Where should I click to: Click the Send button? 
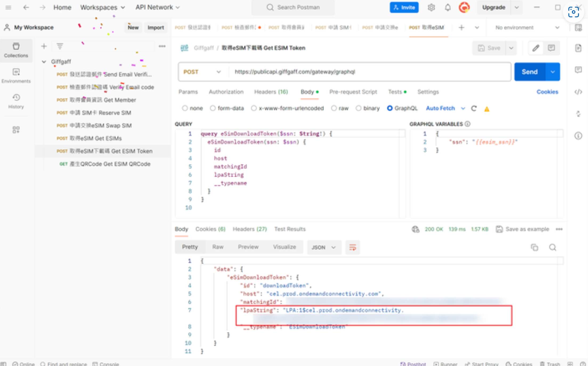click(x=530, y=72)
